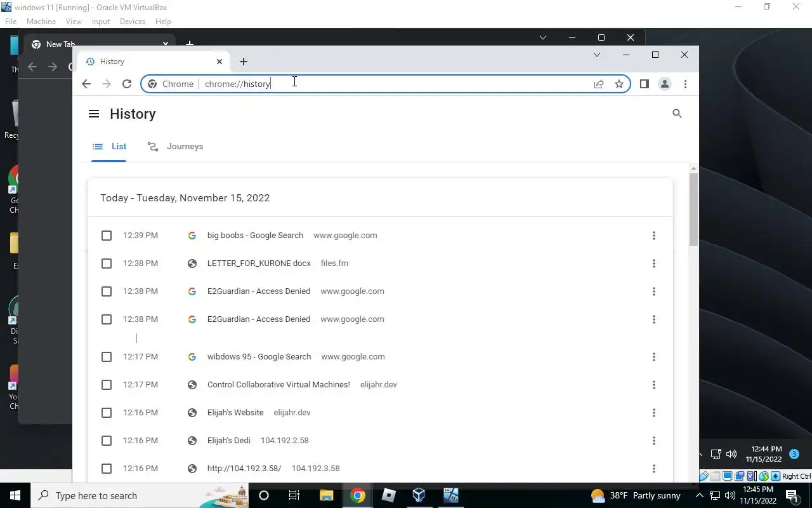812x508 pixels.
Task: Open the VirtualBox Input menu
Action: 101,22
